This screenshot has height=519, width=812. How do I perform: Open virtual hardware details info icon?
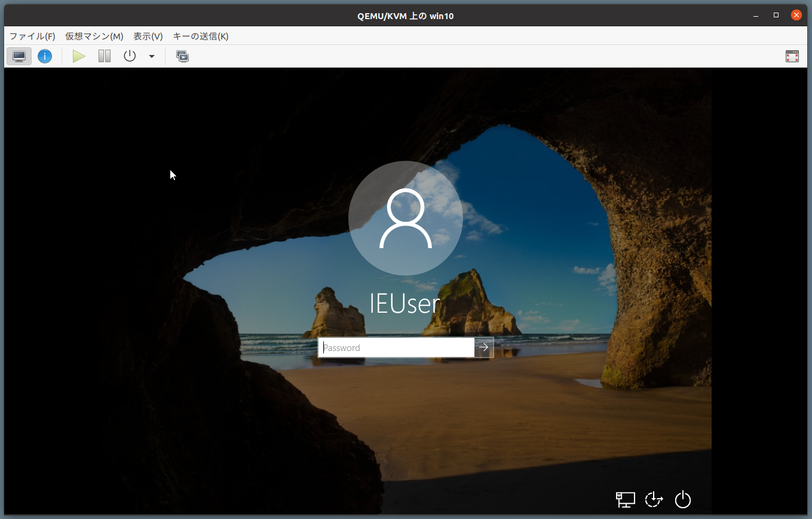click(x=45, y=56)
